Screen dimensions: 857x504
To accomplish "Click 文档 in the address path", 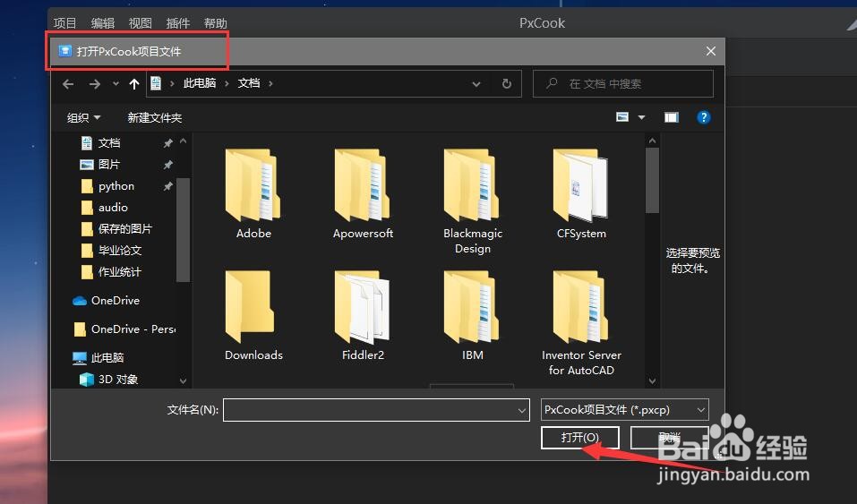I will pos(249,83).
